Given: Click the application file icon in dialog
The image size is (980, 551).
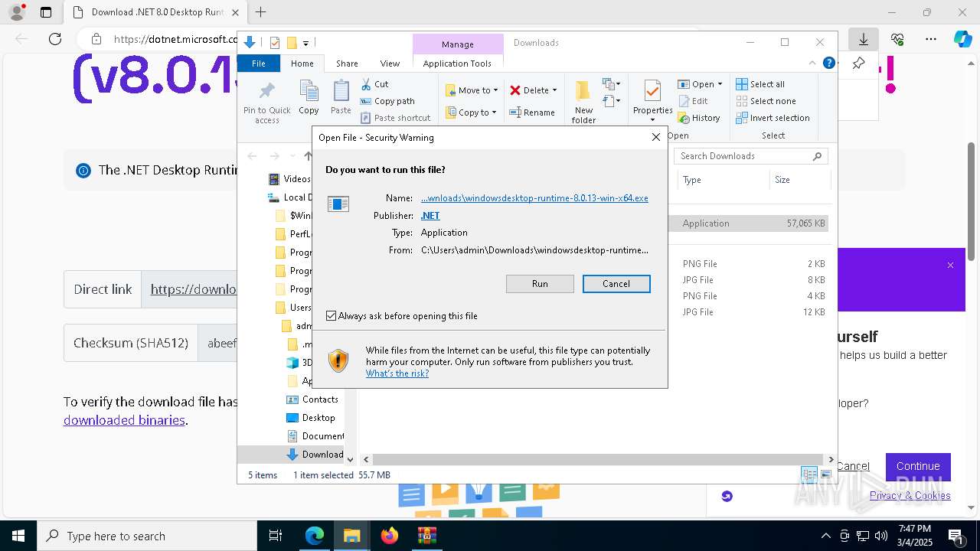Looking at the screenshot, I should click(x=338, y=204).
